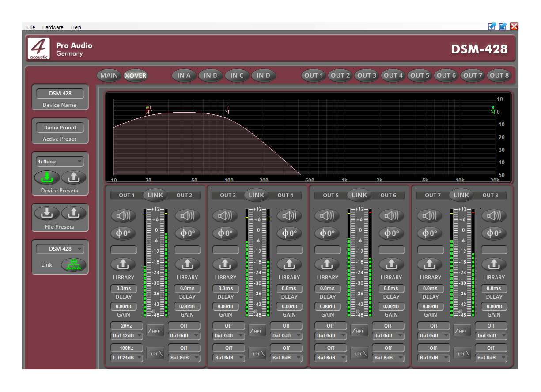Mute the OUT 3 channel speaker icon
541x392 pixels.
click(x=225, y=216)
